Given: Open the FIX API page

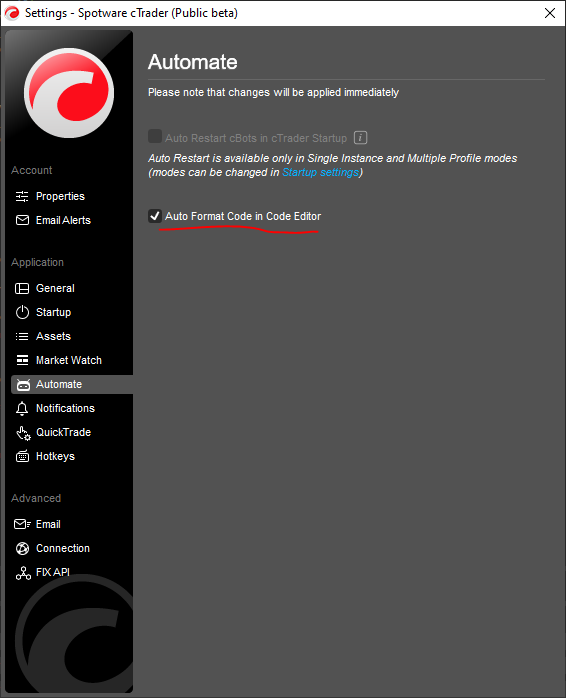Looking at the screenshot, I should [x=53, y=572].
